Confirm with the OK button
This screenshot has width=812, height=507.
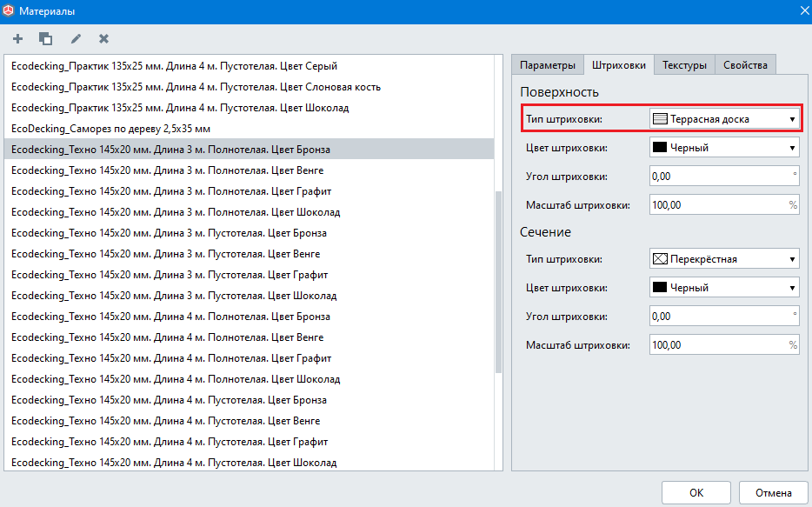696,493
